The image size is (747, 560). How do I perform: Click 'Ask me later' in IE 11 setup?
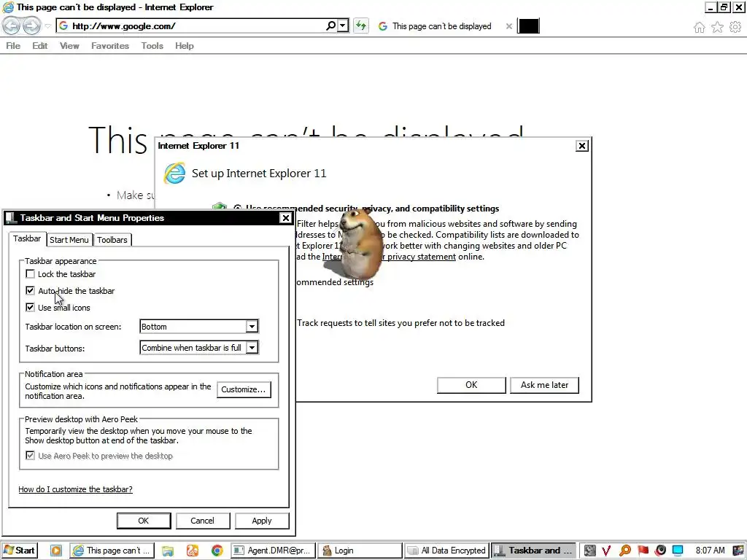tap(544, 385)
